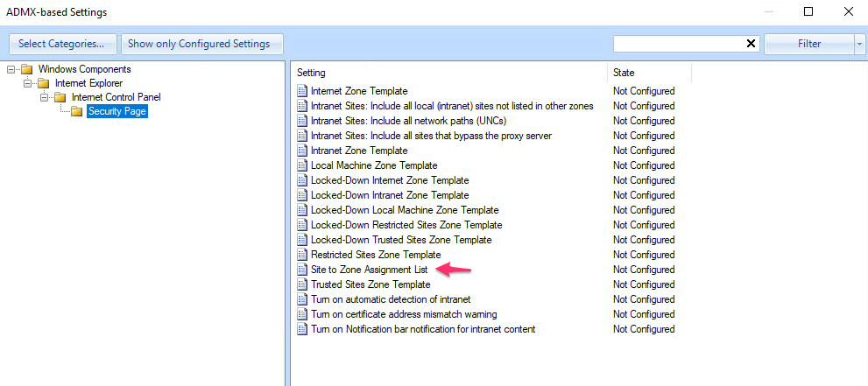Image resolution: width=868 pixels, height=386 pixels.
Task: Collapse the Internet Explorer tree node
Action: [27, 83]
